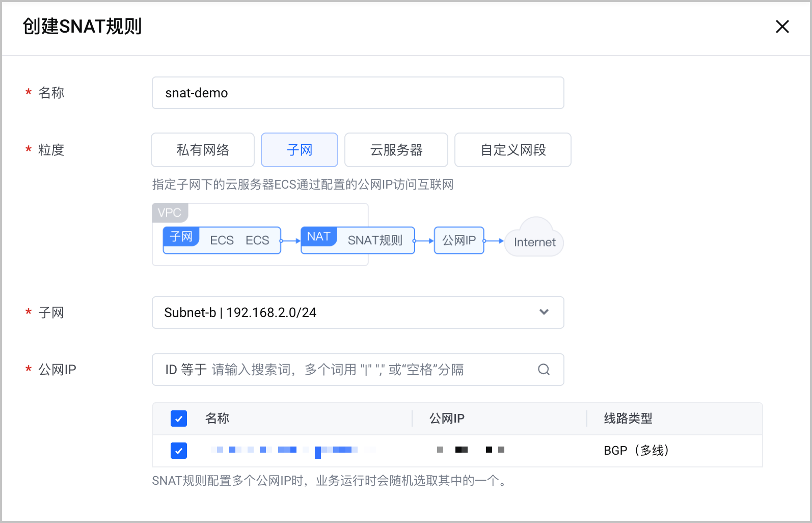Select the 子网 granularity option
Image resolution: width=812 pixels, height=523 pixels.
(x=300, y=150)
